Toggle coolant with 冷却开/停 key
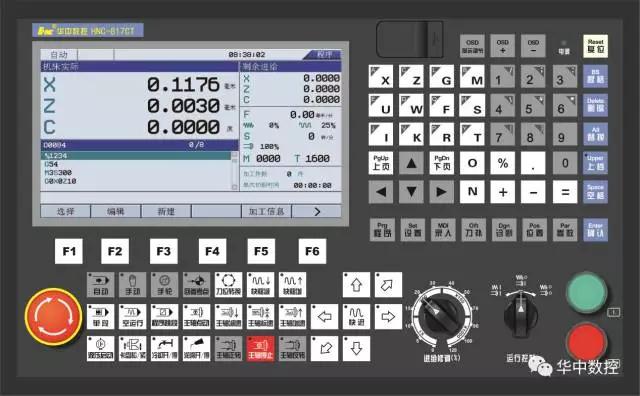Image resolution: width=640 pixels, height=396 pixels. click(x=164, y=349)
